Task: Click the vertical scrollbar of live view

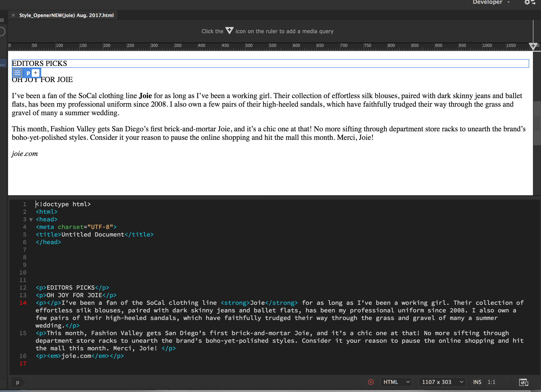Action: 537,123
